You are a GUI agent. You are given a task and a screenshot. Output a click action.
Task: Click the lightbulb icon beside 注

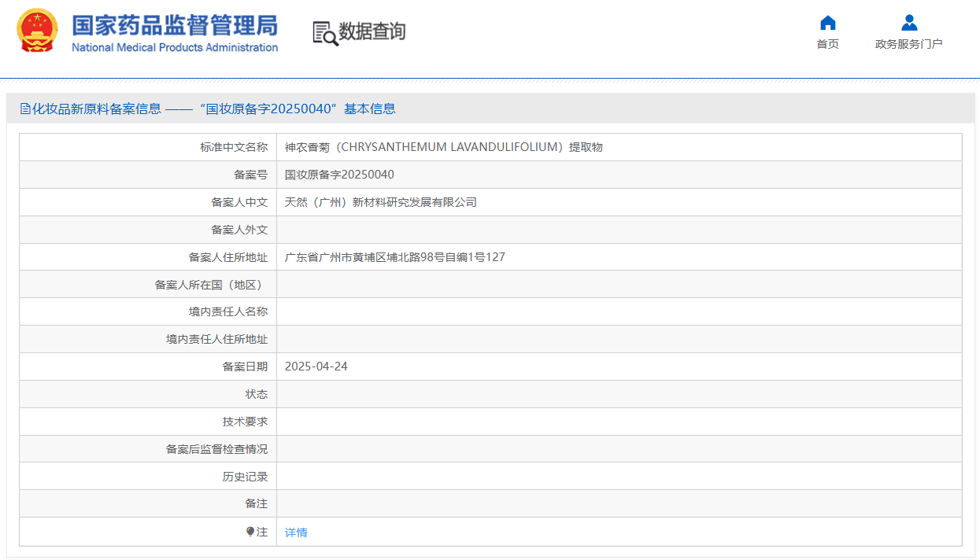point(250,532)
